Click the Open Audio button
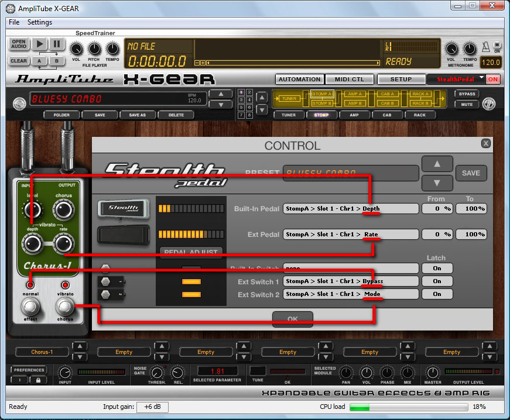The width and height of the screenshot is (510, 420). tap(19, 44)
